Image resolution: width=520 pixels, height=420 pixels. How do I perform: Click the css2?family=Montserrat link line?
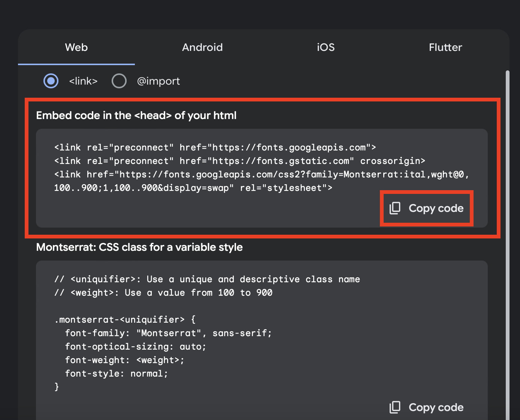click(262, 174)
